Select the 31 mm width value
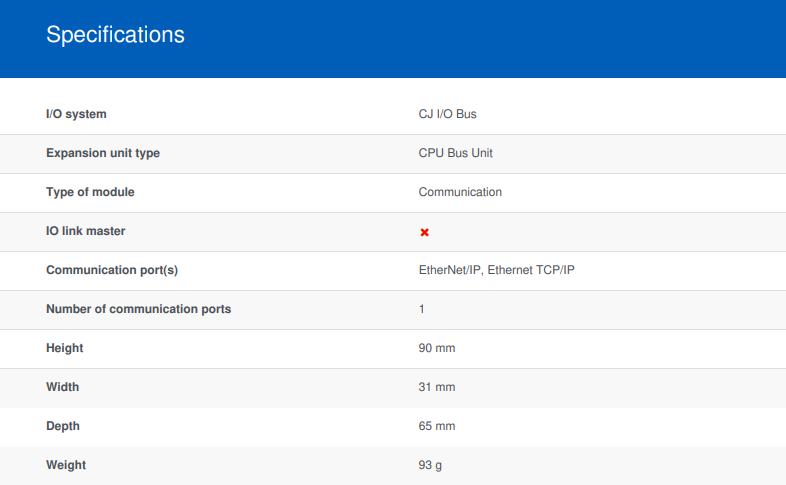Screen dimensions: 786x485 (437, 387)
